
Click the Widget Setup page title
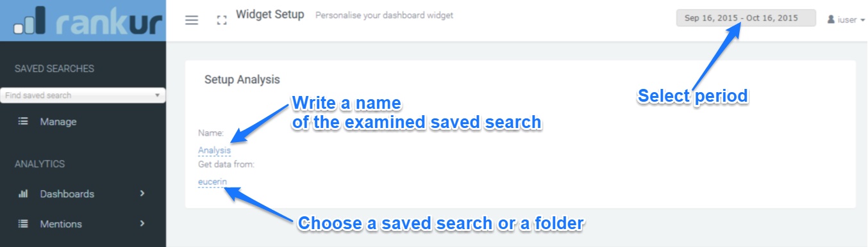pyautogui.click(x=270, y=14)
